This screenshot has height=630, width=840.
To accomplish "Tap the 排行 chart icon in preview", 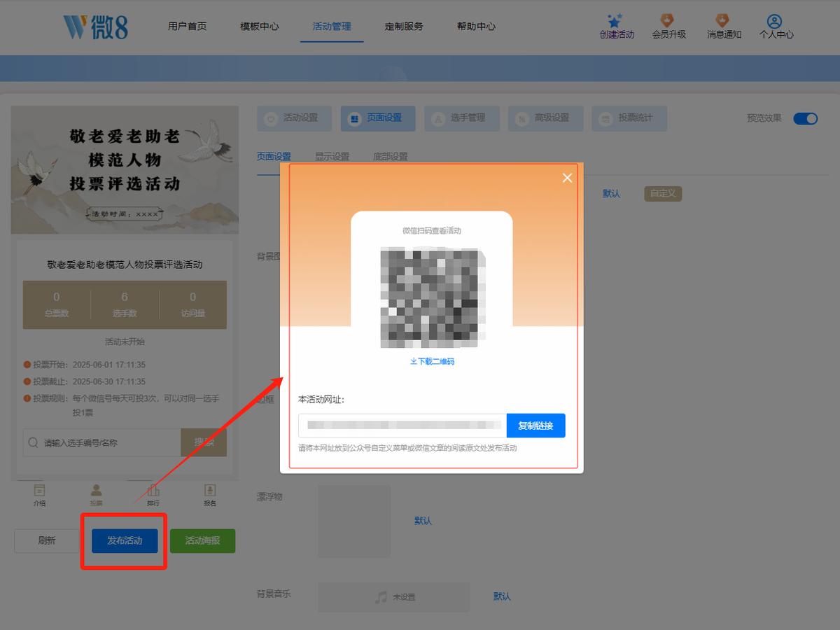I will (153, 491).
